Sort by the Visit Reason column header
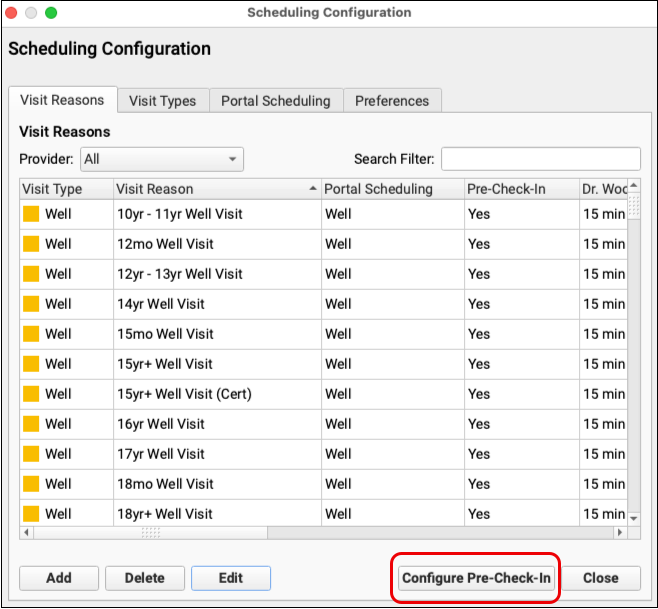Viewport: 658px width, 609px height. [215, 189]
